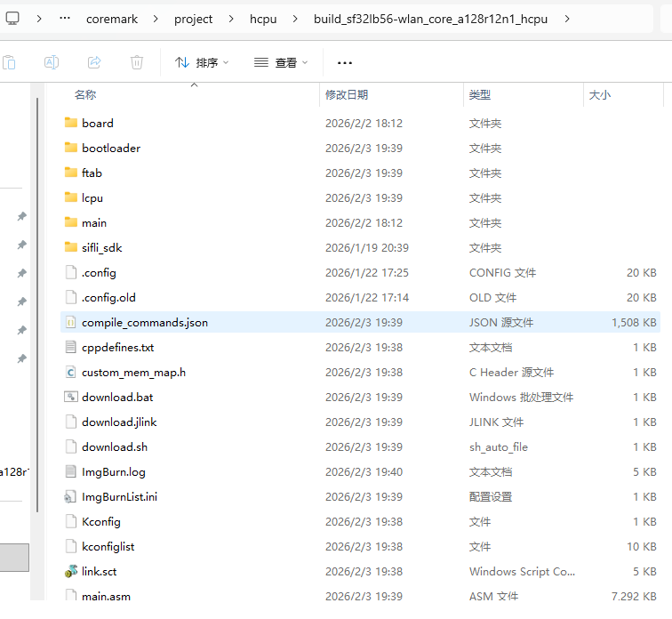The width and height of the screenshot is (672, 619).
Task: Open the 查看 view dropdown
Action: click(x=281, y=62)
